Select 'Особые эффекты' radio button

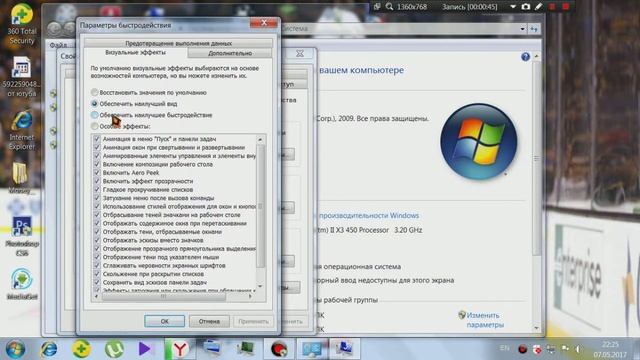point(95,126)
